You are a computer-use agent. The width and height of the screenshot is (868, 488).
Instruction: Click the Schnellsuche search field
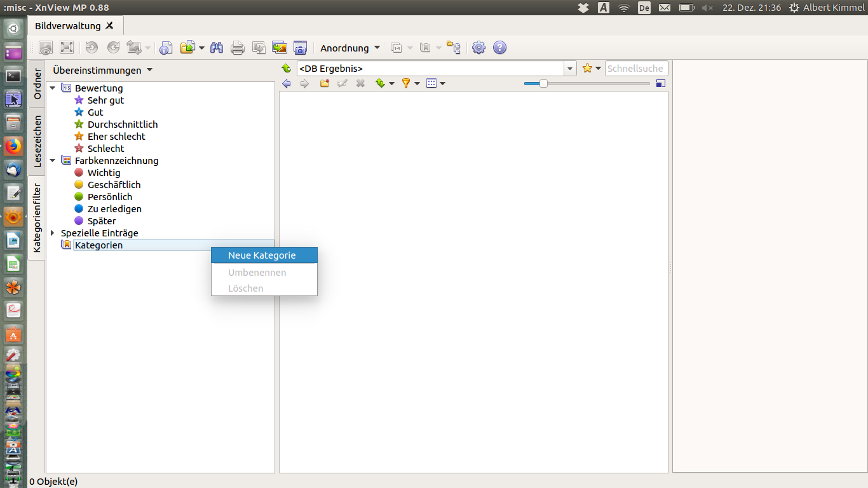tap(635, 69)
